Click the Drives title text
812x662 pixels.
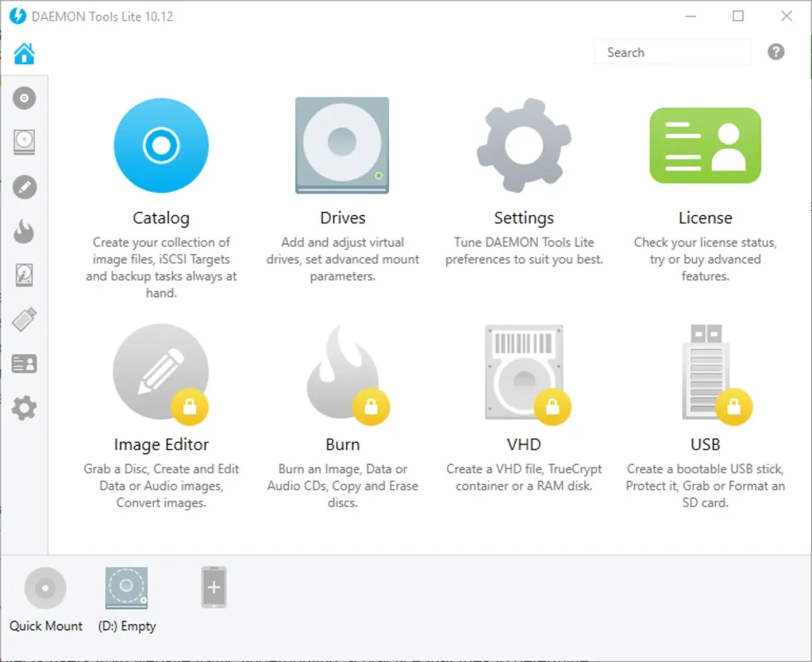pyautogui.click(x=343, y=218)
